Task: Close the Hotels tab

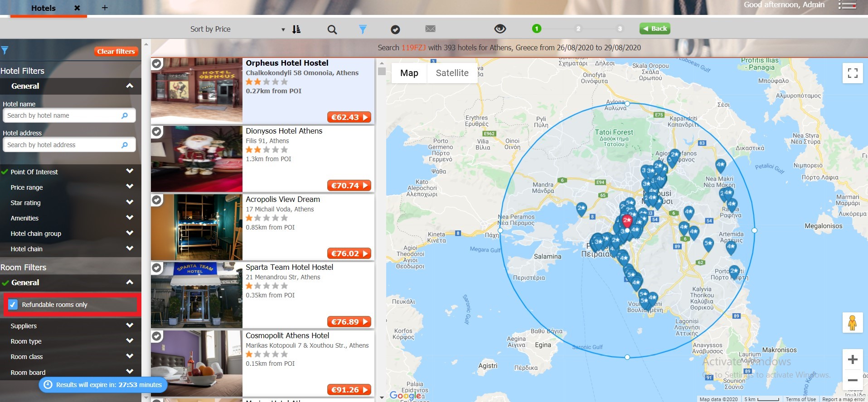Action: click(77, 8)
